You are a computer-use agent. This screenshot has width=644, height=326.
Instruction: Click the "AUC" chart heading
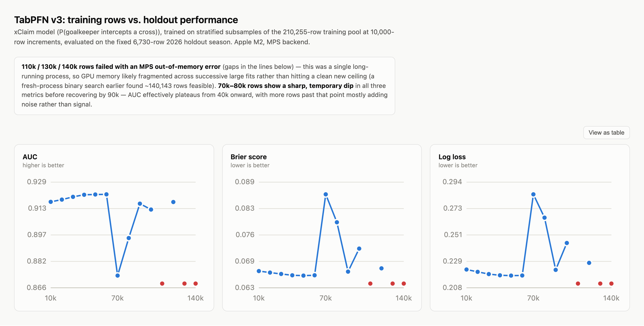point(30,157)
